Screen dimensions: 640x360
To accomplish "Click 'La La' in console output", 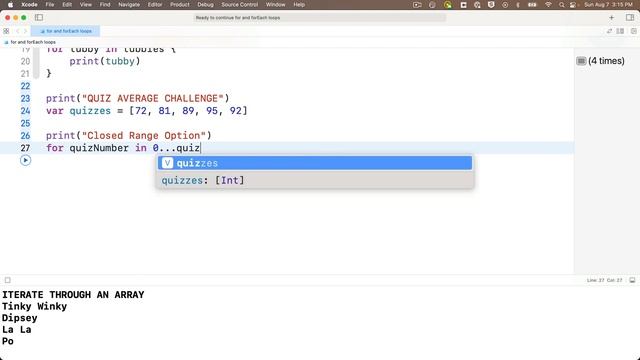I will [16, 329].
